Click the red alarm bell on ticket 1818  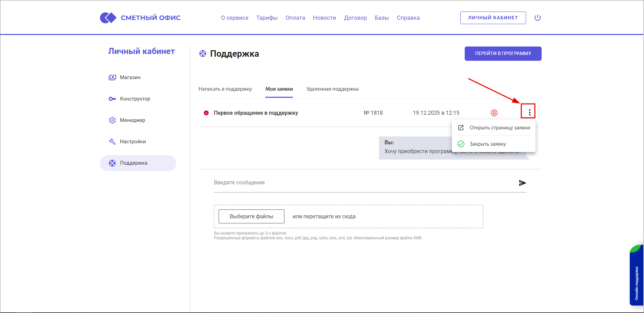(494, 112)
